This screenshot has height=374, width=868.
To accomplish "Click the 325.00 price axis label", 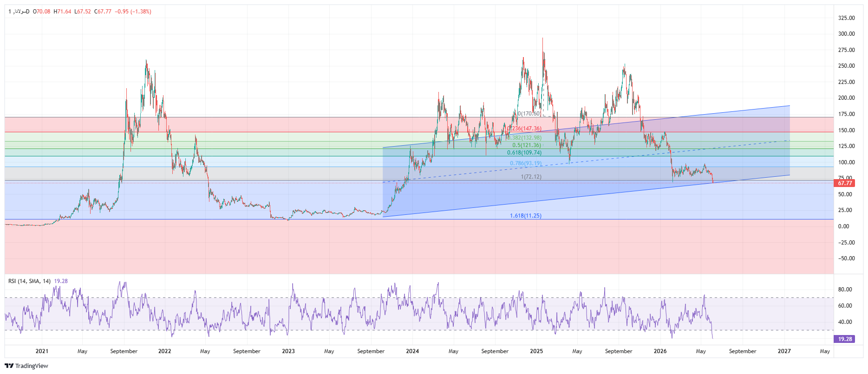I will (846, 18).
